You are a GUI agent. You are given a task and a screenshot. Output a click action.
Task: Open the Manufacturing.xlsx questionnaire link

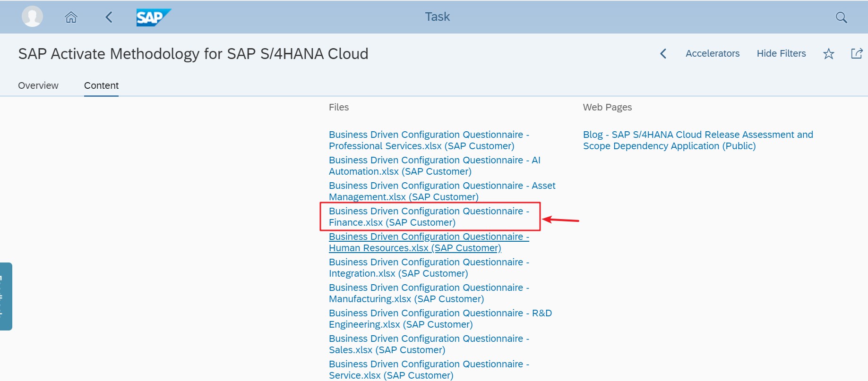coord(429,293)
